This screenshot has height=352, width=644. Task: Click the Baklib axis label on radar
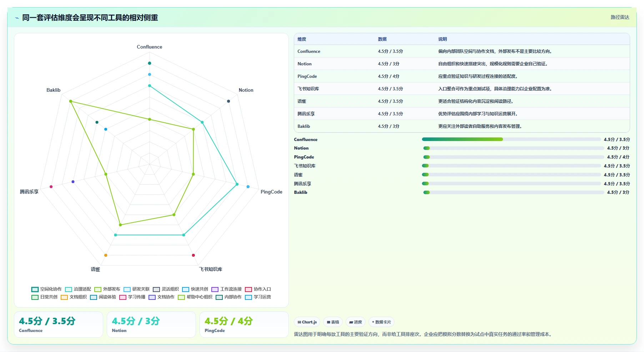(54, 90)
